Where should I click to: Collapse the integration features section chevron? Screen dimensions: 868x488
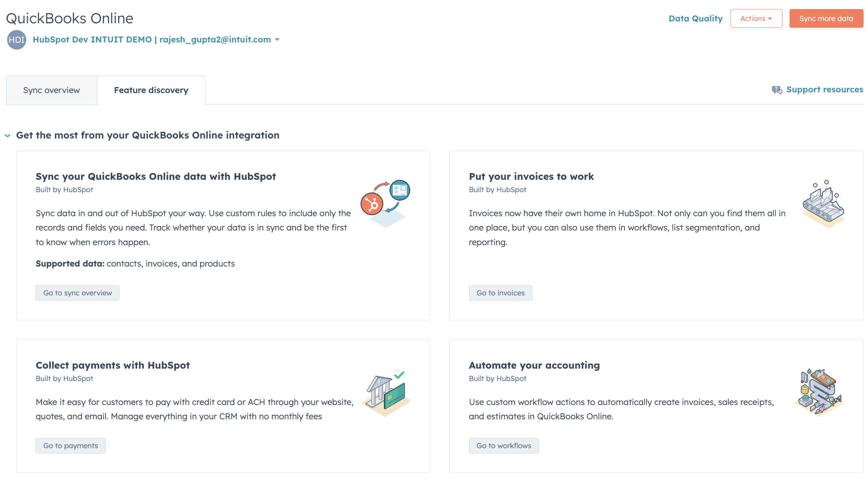(8, 135)
